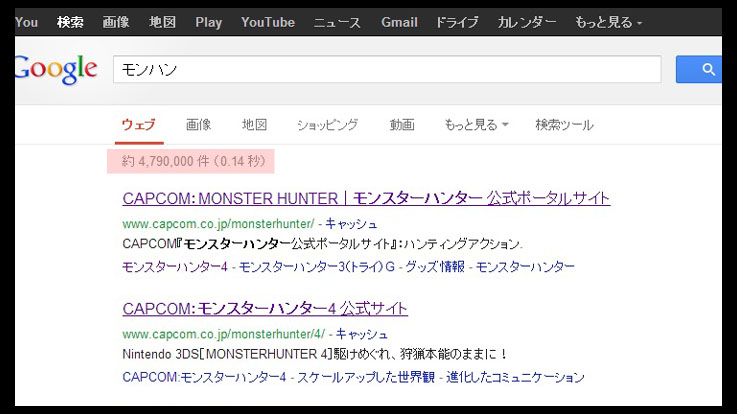The image size is (737, 414).
Task: Open 地図 in the top black bar
Action: click(x=162, y=22)
